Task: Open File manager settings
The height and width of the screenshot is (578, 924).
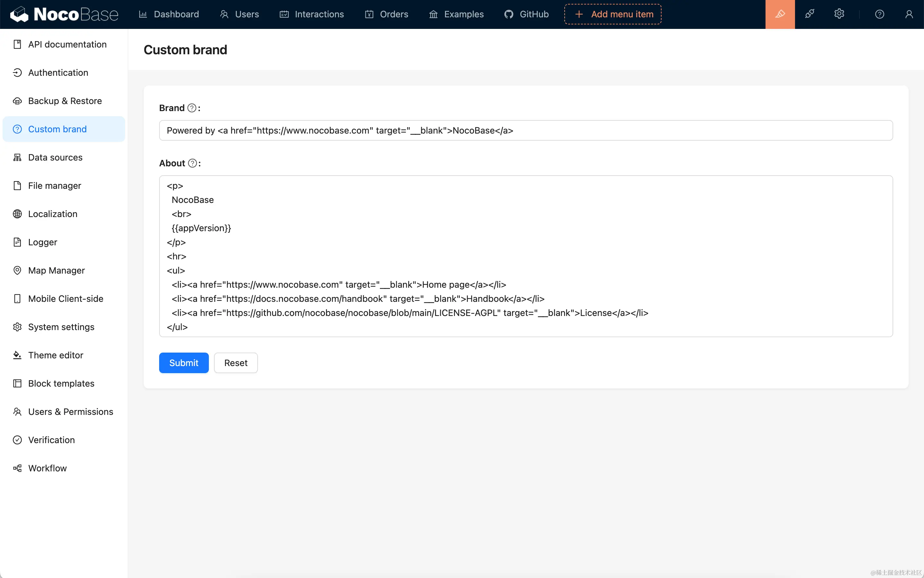Action: (x=64, y=186)
